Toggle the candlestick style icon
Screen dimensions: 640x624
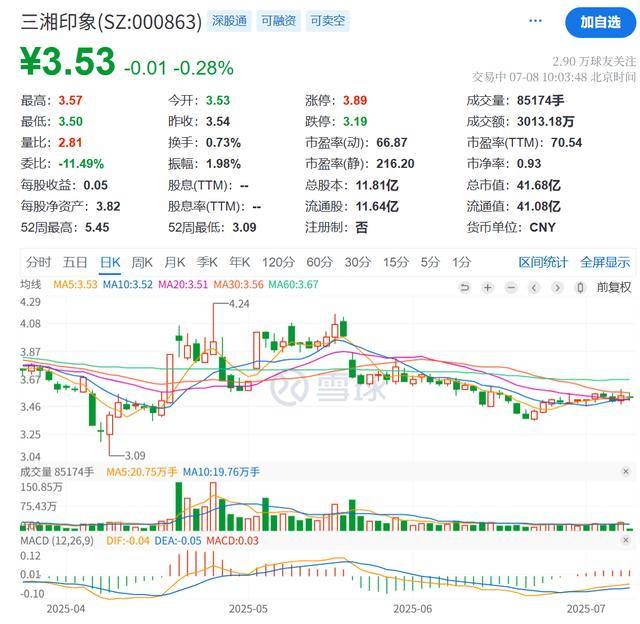[x=580, y=288]
